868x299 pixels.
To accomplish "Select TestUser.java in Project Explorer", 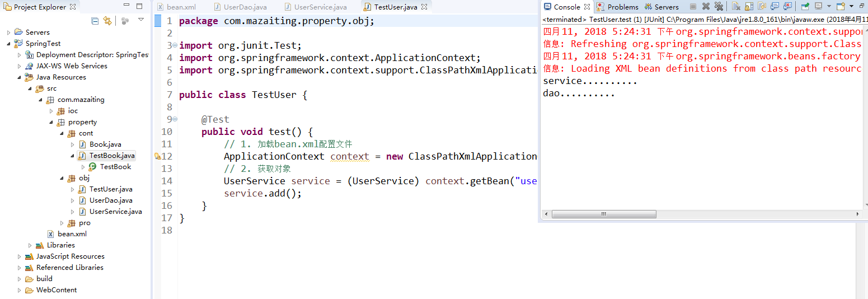I will [x=111, y=189].
